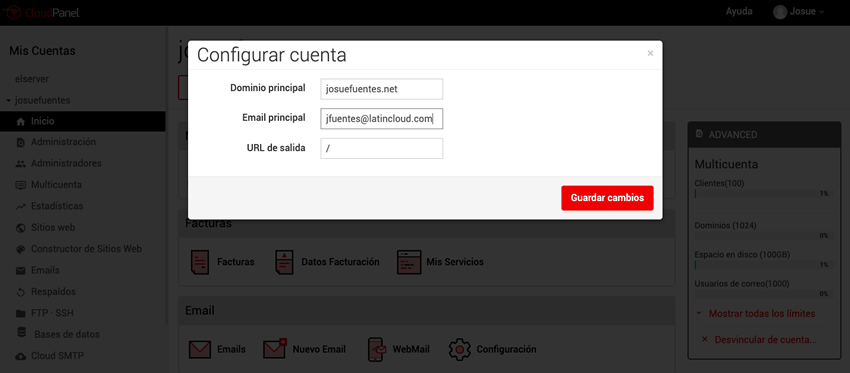Close the Configurar cuenta dialog
850x373 pixels.
pos(650,53)
